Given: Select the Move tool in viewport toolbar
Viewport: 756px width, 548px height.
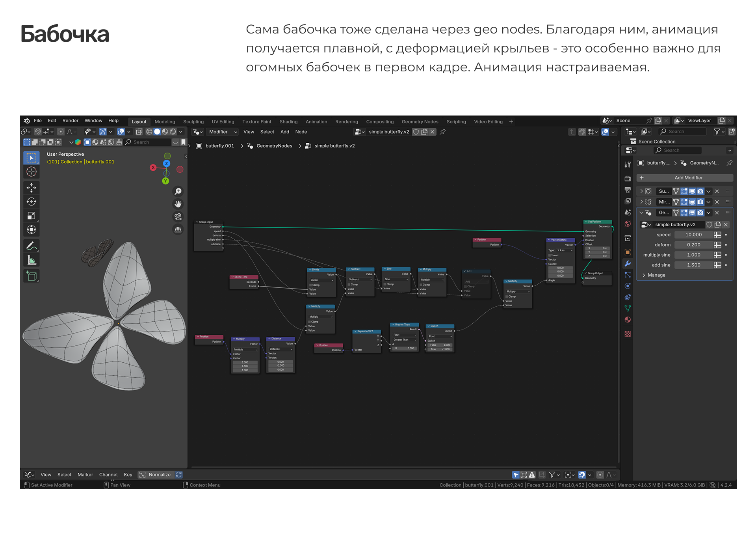Looking at the screenshot, I should point(32,188).
